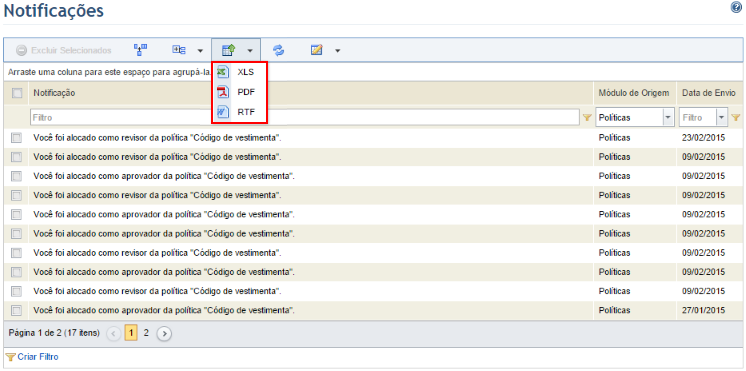Click the funnel icon beside Notificação filter
Screen dimensions: 746x371
588,117
